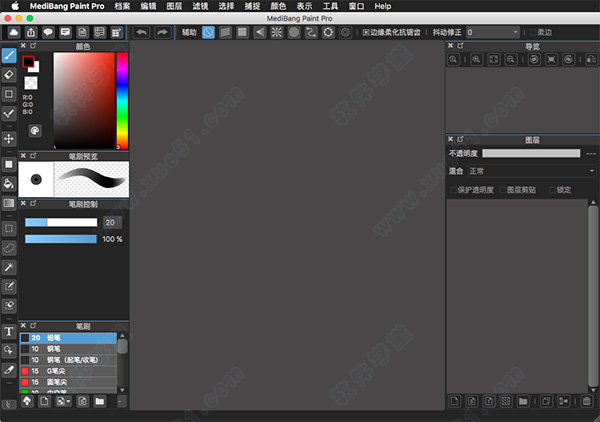Open the 图层 menu
This screenshot has height=422, width=600.
[174, 6]
